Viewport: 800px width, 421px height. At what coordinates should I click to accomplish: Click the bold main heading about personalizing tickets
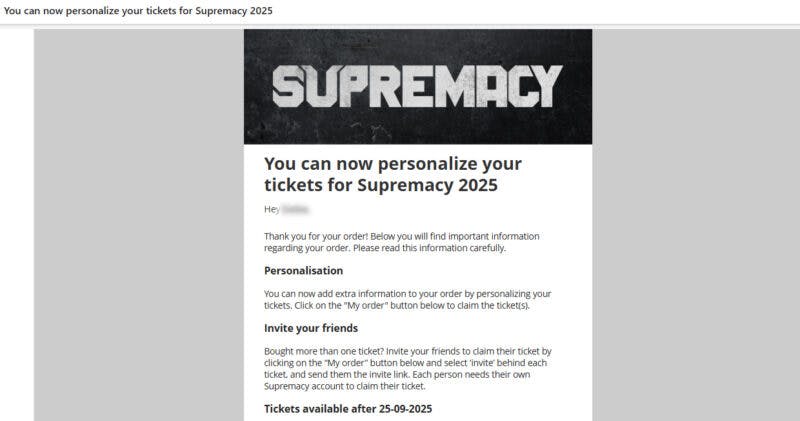[x=393, y=174]
